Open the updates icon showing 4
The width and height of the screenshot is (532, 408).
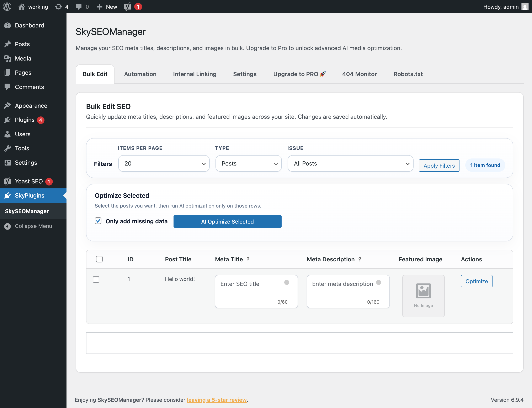[x=58, y=7]
